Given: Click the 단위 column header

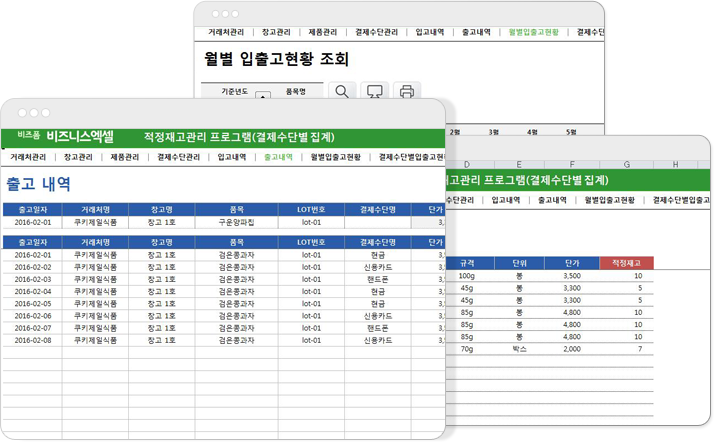Looking at the screenshot, I should pyautogui.click(x=520, y=263).
